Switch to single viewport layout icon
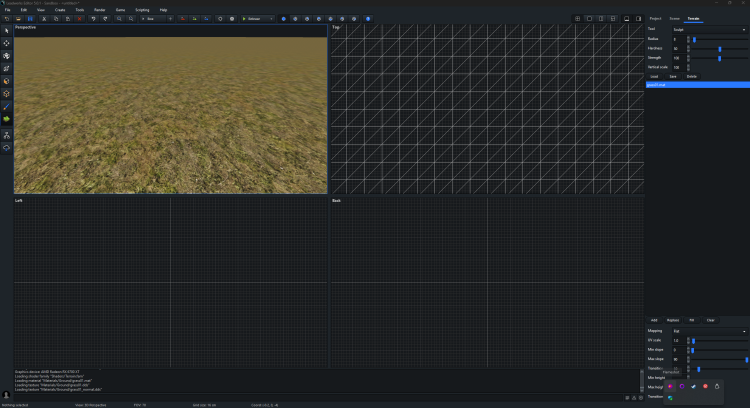This screenshot has height=408, width=750. tap(589, 18)
